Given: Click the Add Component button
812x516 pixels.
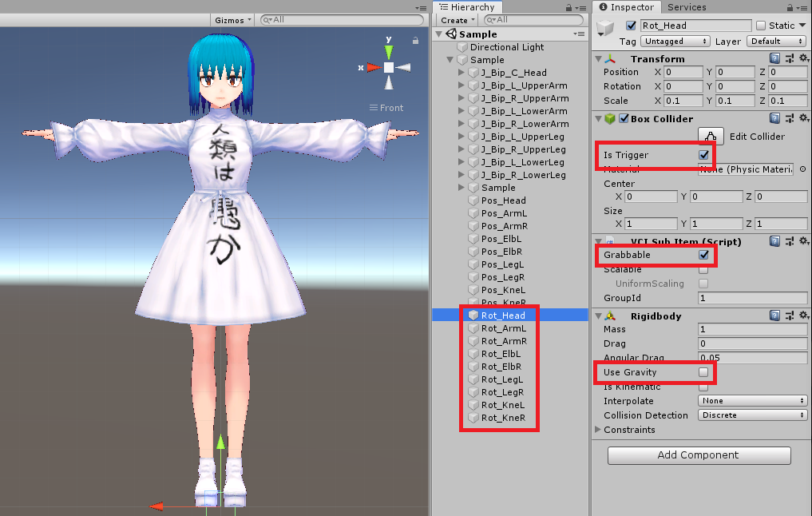Looking at the screenshot, I should 699,455.
